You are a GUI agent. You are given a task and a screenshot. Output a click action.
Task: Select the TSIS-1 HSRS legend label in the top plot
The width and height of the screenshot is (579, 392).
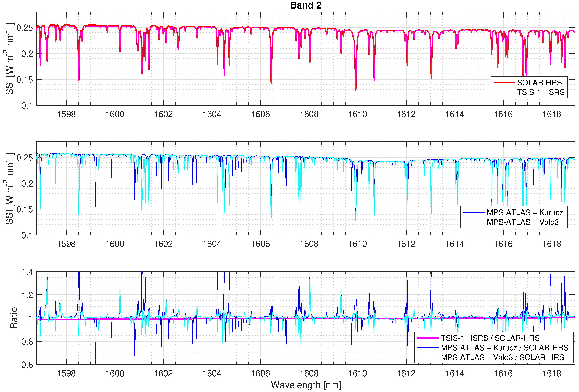coord(541,92)
